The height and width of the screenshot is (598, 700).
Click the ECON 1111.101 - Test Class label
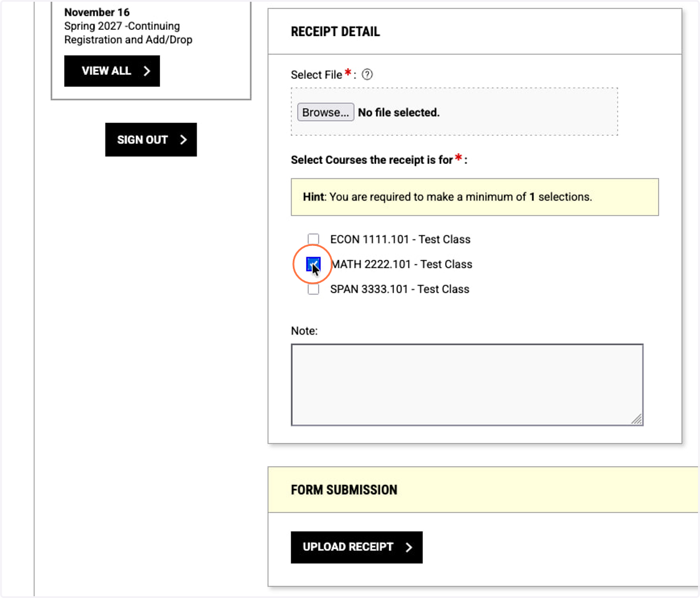pos(400,240)
